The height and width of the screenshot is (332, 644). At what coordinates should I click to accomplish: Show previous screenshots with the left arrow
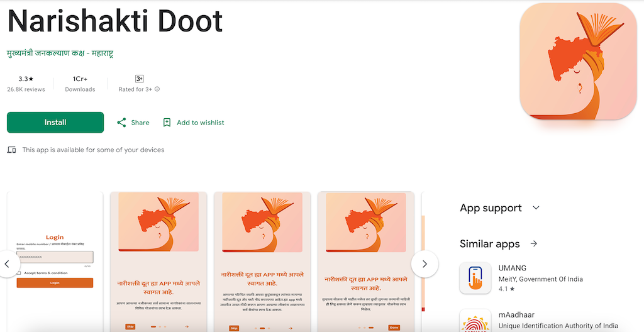click(x=7, y=264)
